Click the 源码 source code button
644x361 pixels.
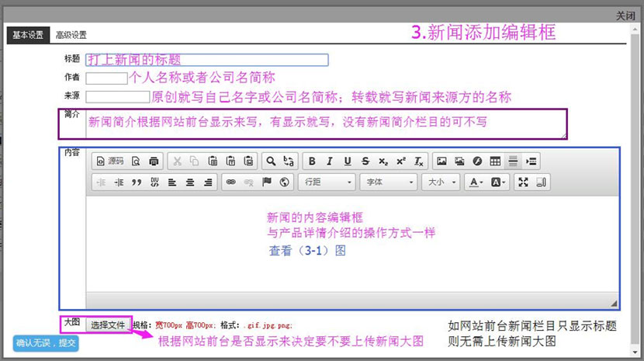pos(109,161)
